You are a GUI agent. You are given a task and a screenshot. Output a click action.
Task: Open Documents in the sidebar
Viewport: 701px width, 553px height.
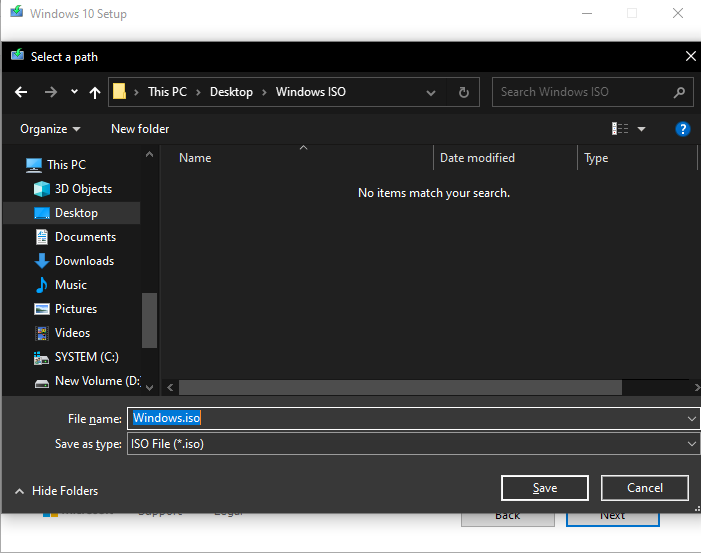click(85, 237)
